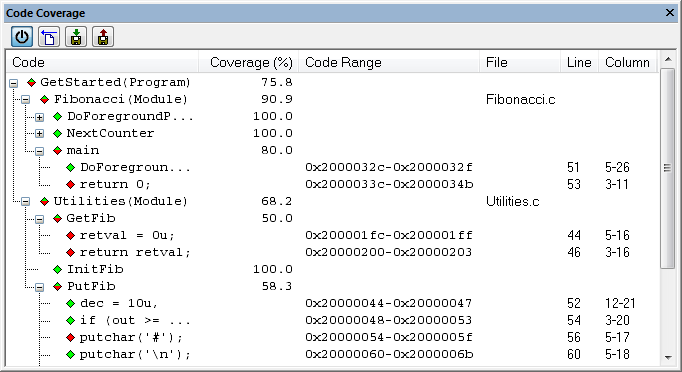Viewport: 682px width, 372px height.
Task: Click the green diamond beside InitFib
Action: point(57,269)
